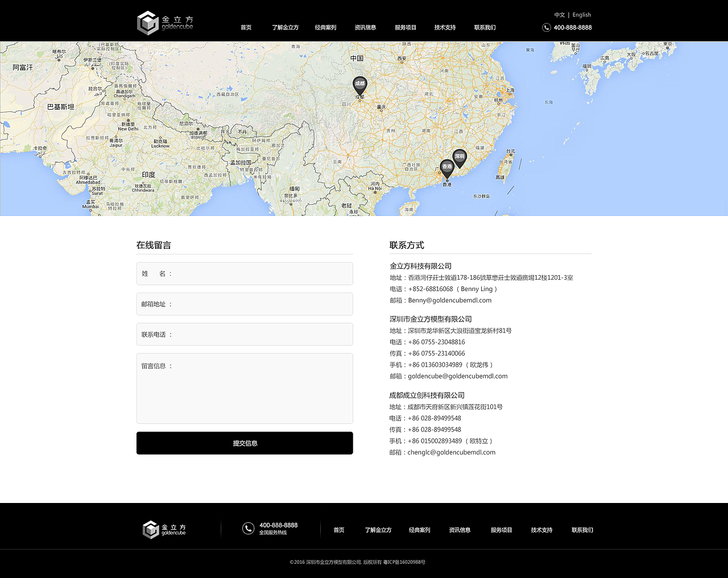The width and height of the screenshot is (728, 578).
Task: Click header hotline number 400-888-8888
Action: 573,27
